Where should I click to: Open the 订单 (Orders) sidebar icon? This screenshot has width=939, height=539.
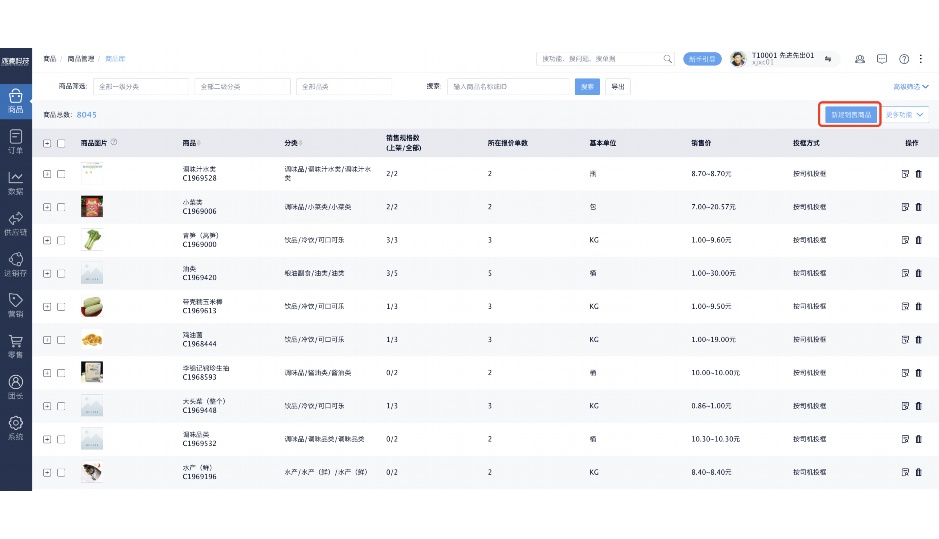click(15, 141)
